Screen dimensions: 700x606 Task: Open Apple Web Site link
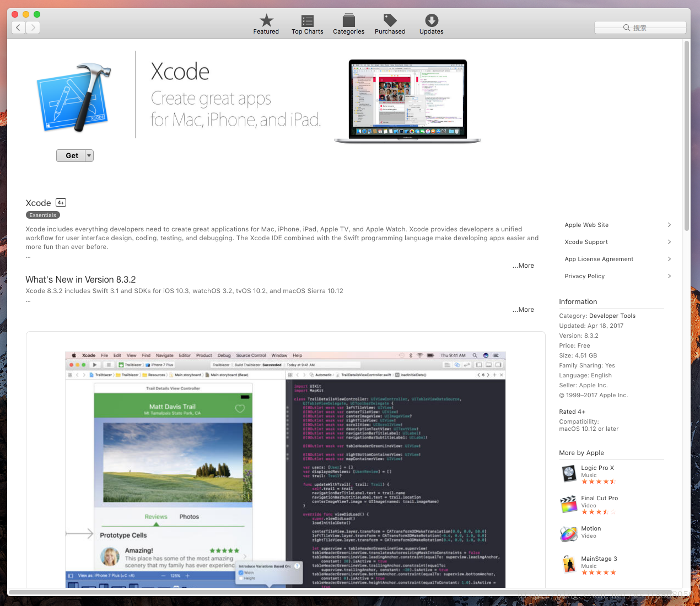[586, 225]
